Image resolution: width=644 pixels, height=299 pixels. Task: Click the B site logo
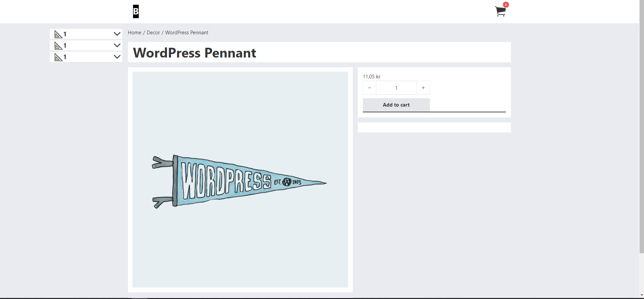click(136, 11)
